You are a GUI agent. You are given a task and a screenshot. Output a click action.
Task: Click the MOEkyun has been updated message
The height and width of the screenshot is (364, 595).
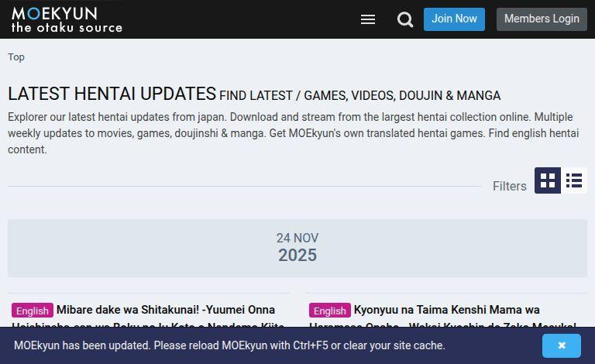229,345
